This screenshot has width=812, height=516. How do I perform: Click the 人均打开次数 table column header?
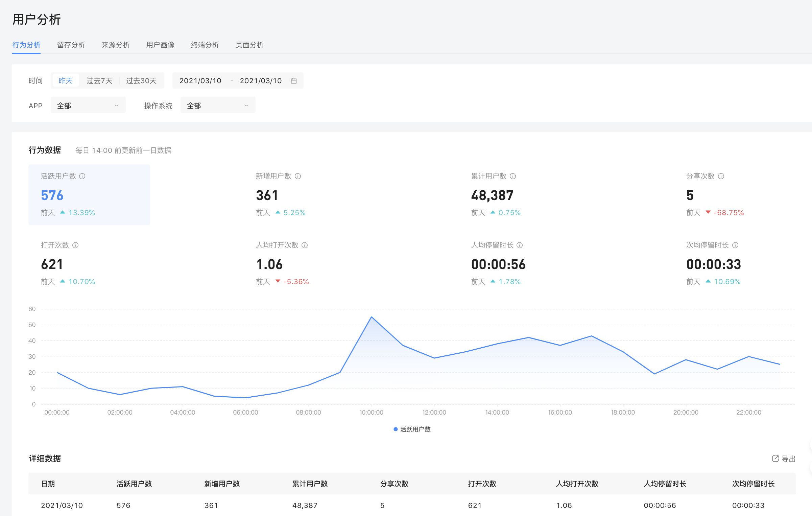pos(577,484)
